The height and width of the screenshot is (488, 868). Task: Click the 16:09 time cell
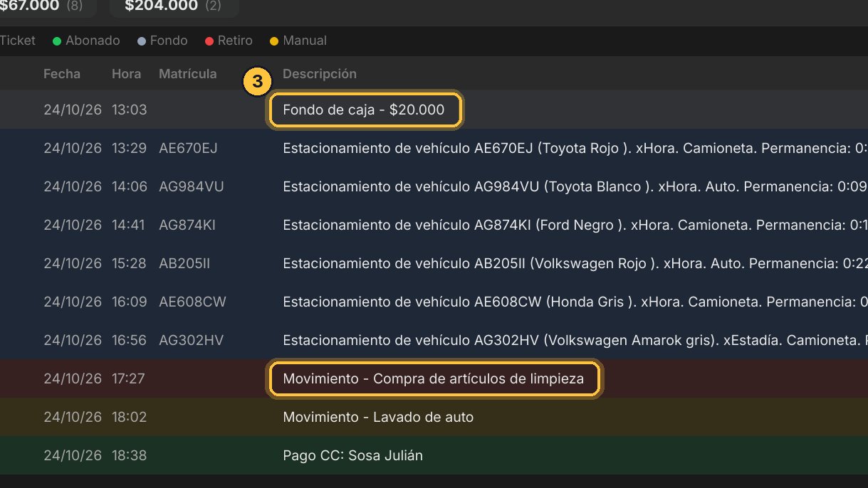click(x=130, y=302)
